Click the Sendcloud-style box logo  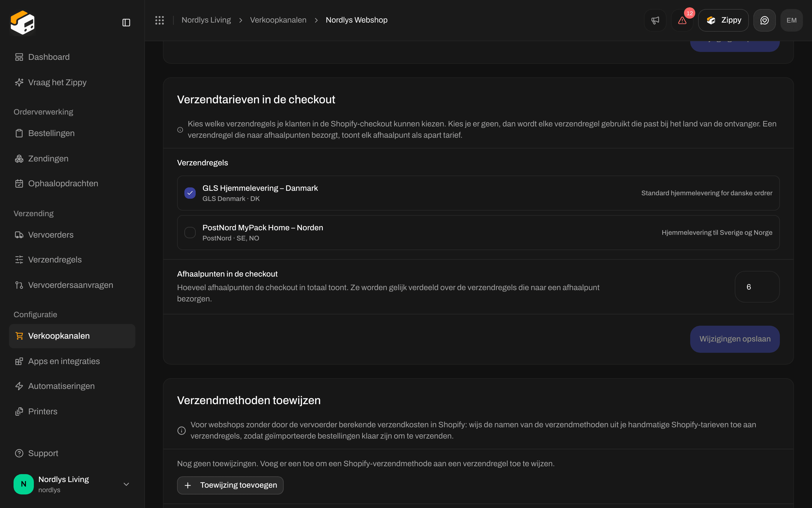pyautogui.click(x=23, y=23)
